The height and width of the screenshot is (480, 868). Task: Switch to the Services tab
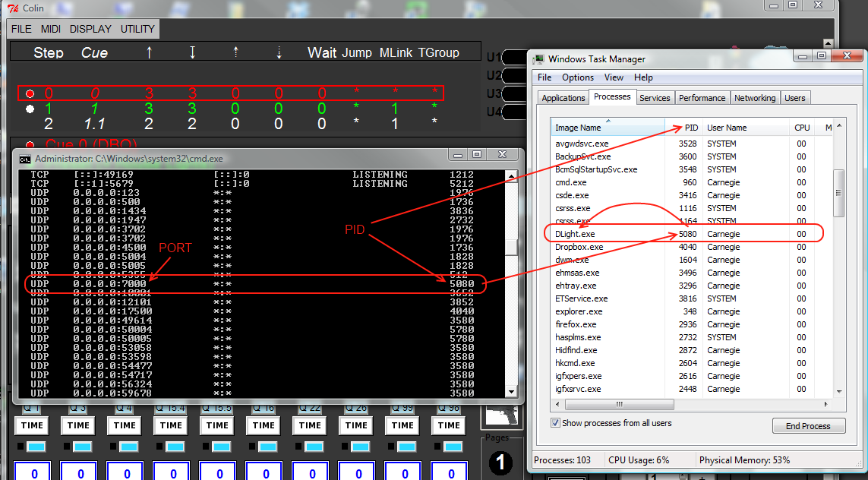pyautogui.click(x=655, y=98)
